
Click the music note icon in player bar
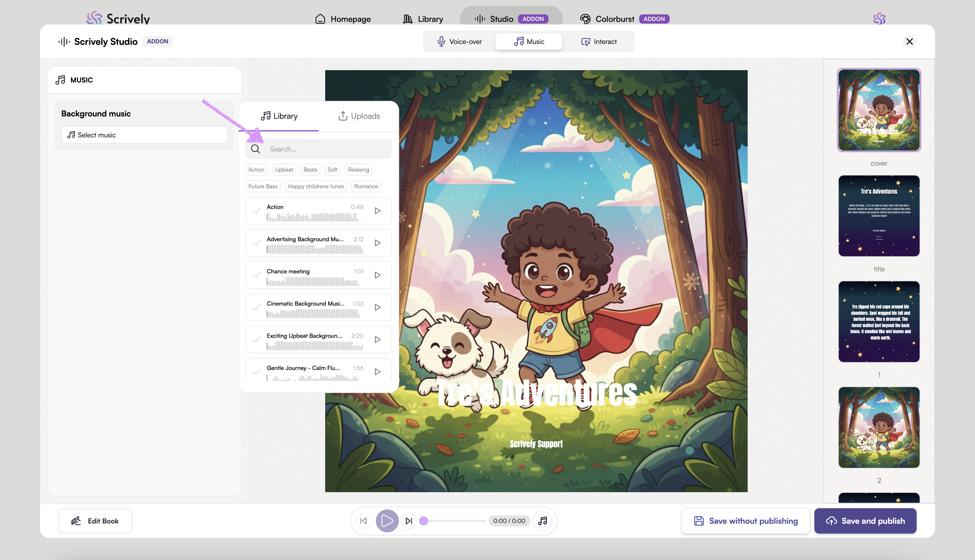(542, 521)
